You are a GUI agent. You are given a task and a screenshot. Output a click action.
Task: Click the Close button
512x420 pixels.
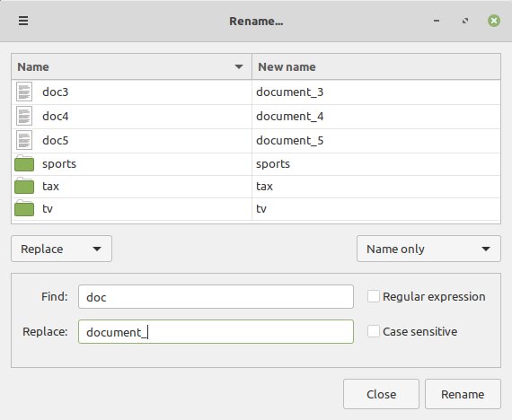381,394
